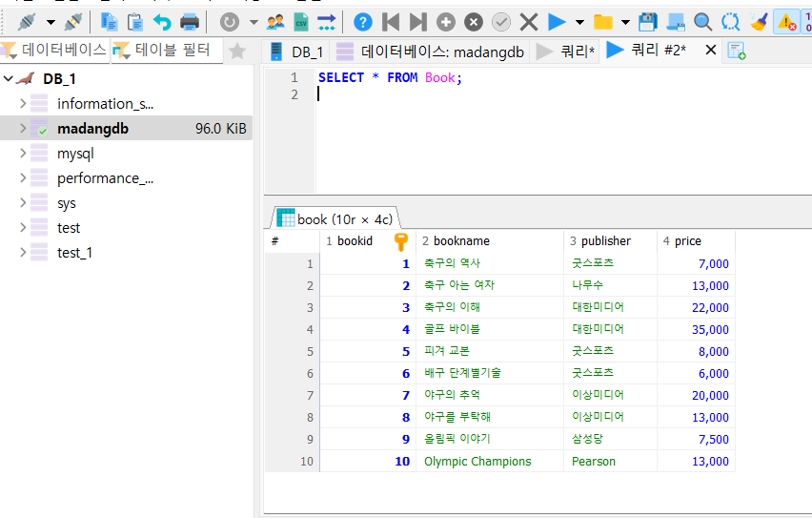The image size is (812, 518).
Task: Click in the SQL query editor
Action: click(563, 131)
